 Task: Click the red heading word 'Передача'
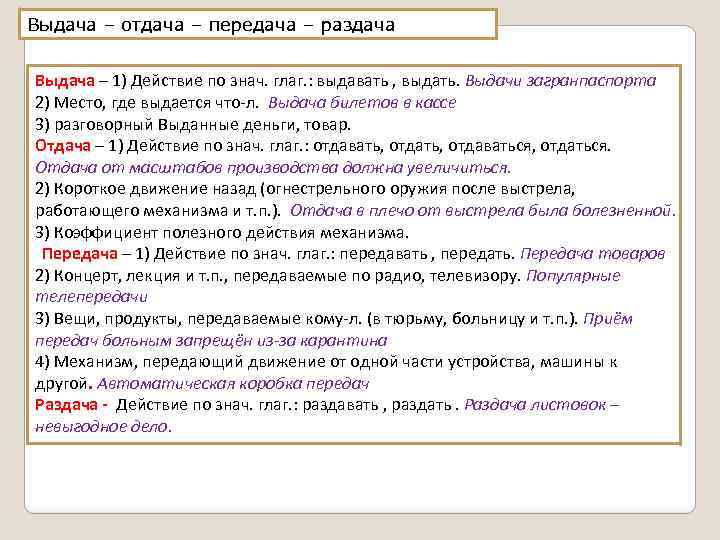pyautogui.click(x=80, y=254)
